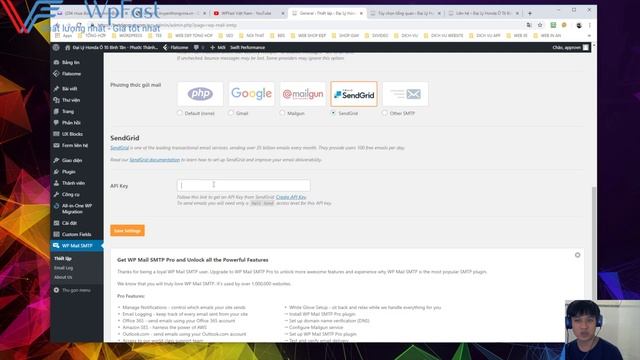640x360 pixels.
Task: Open the SHOP ĐẸP bookmarks folder
Action: point(309,36)
